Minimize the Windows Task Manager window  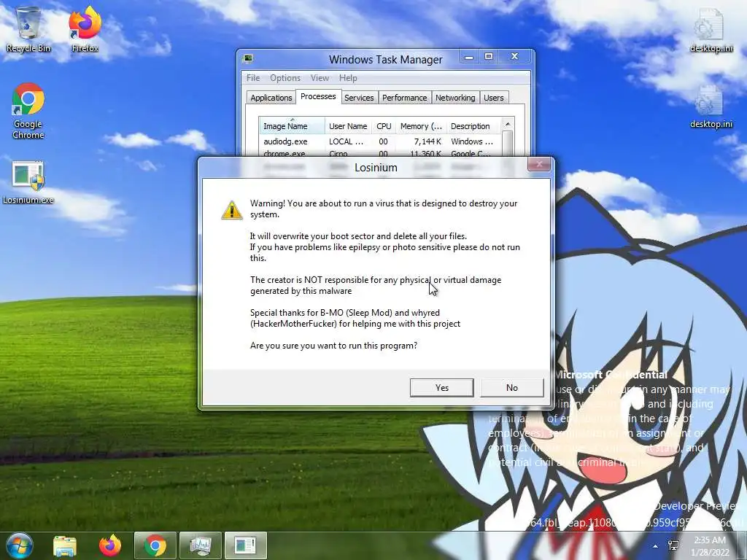pyautogui.click(x=469, y=57)
